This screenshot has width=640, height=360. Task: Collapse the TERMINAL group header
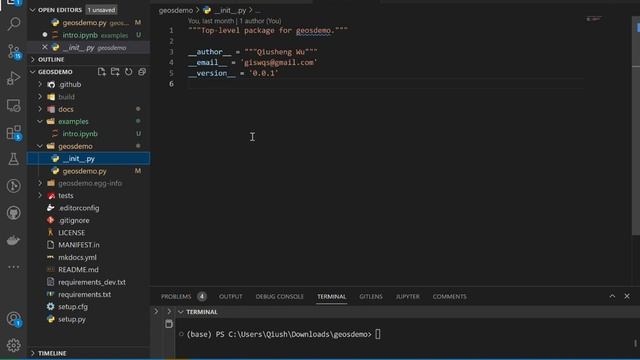click(198, 312)
